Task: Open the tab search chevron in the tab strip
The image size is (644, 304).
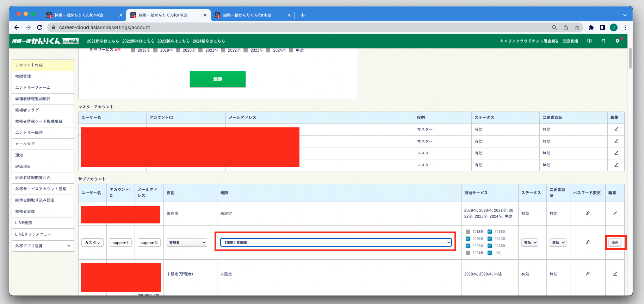Action: pos(625,15)
